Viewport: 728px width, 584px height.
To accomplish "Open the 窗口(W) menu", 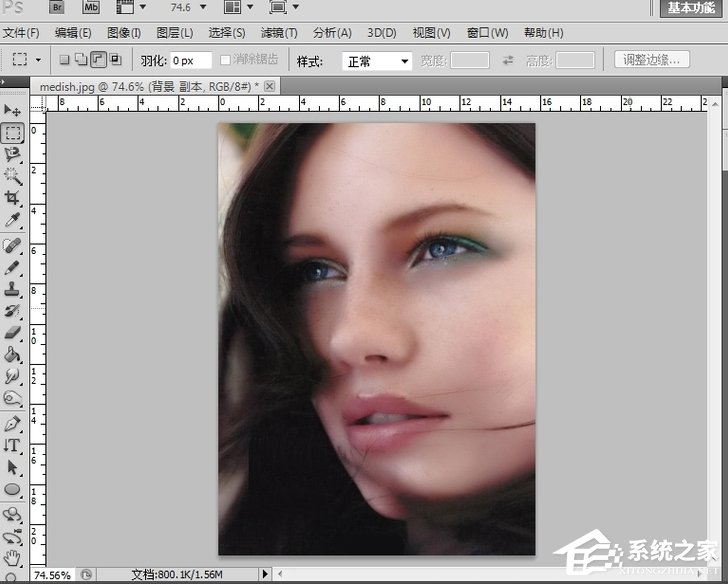I will click(x=488, y=33).
